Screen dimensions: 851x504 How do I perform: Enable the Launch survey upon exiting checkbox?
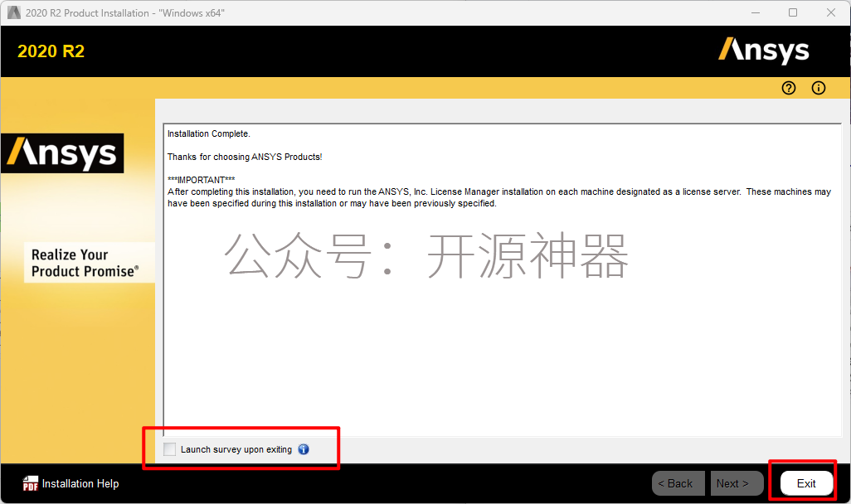(x=170, y=449)
